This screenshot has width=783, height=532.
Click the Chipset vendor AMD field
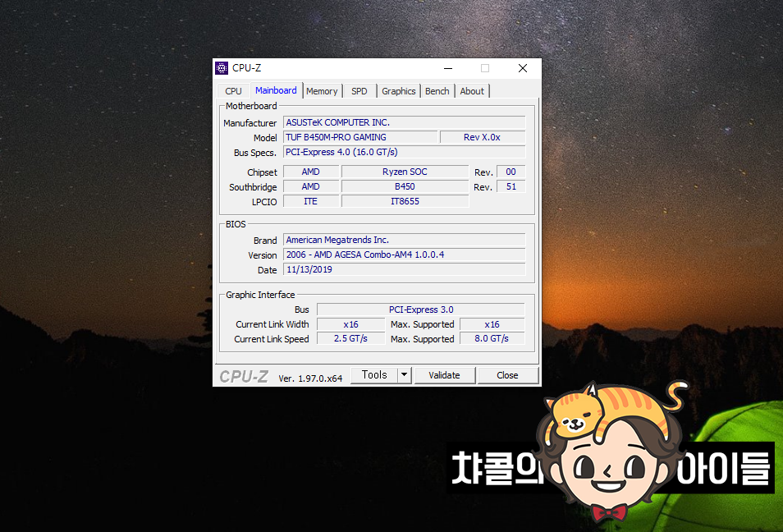pyautogui.click(x=310, y=172)
